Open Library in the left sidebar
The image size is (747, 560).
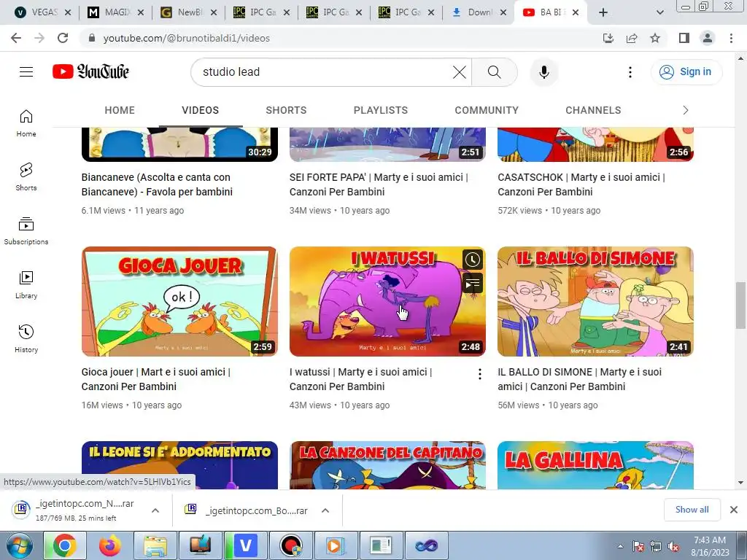click(x=26, y=285)
